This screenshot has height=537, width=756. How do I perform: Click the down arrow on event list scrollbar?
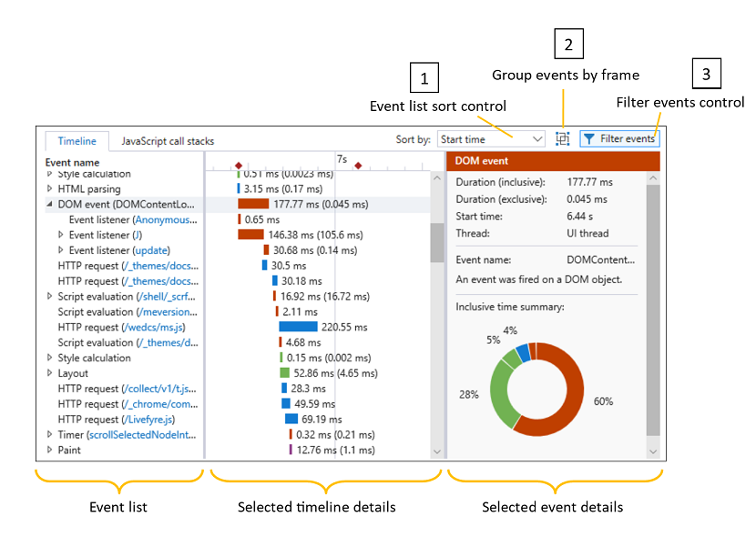coord(436,451)
